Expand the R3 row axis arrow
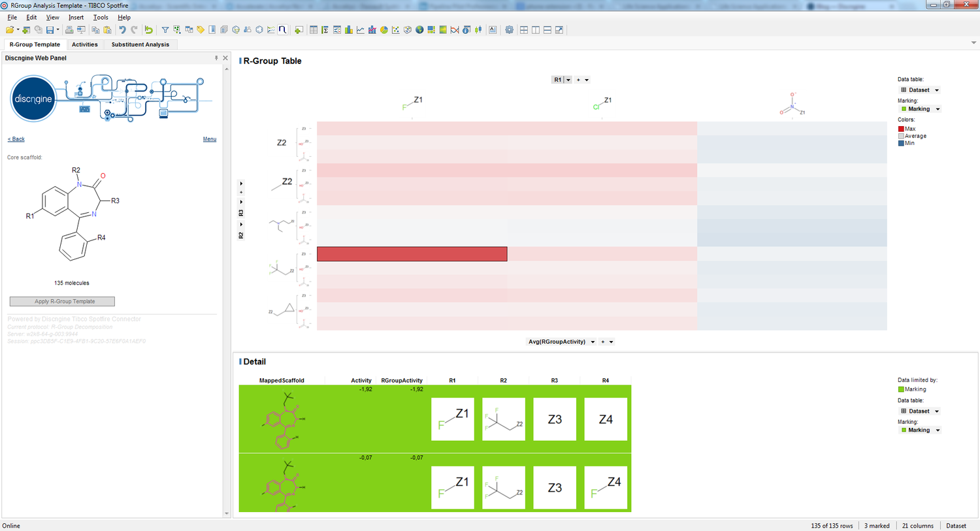 [x=241, y=202]
